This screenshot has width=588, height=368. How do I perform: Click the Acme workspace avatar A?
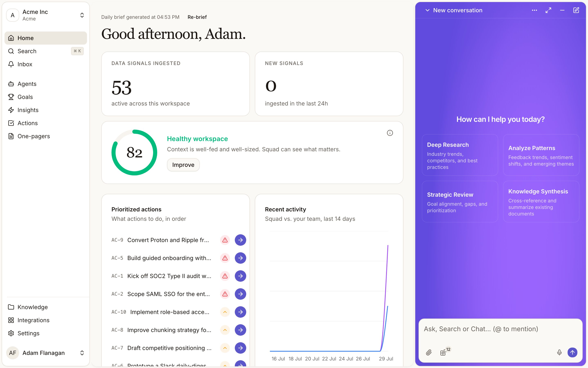tap(13, 15)
